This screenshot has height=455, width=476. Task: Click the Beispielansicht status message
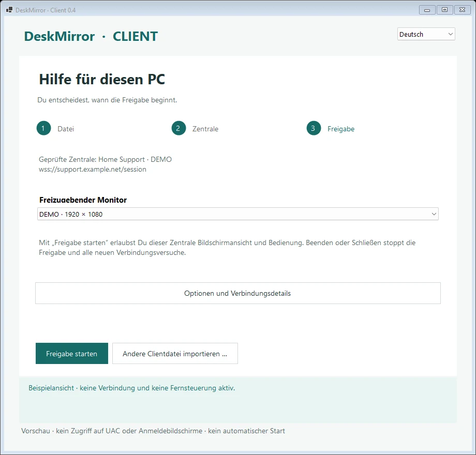click(132, 388)
